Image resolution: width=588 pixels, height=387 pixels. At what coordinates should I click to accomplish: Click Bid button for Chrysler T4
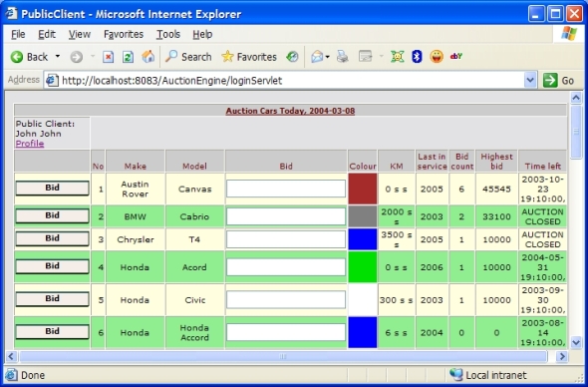(52, 238)
